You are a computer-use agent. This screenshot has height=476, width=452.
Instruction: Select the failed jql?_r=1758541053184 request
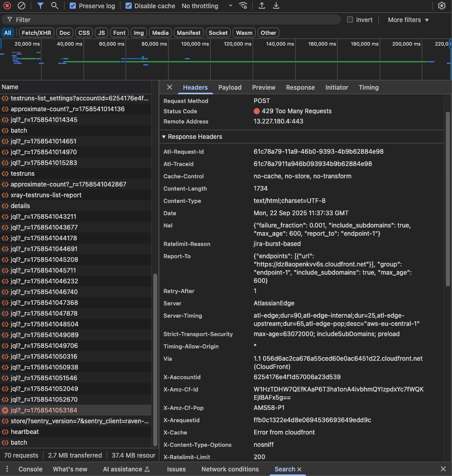click(44, 410)
